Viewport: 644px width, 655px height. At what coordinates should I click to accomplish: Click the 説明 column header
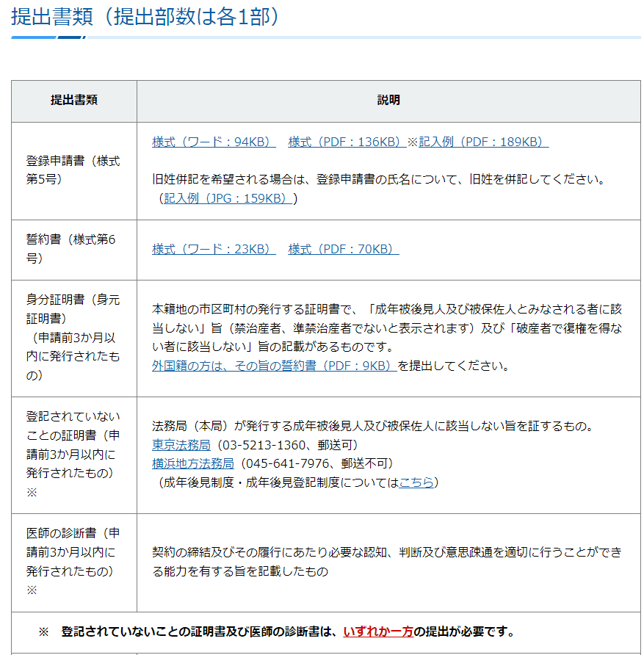click(x=388, y=101)
